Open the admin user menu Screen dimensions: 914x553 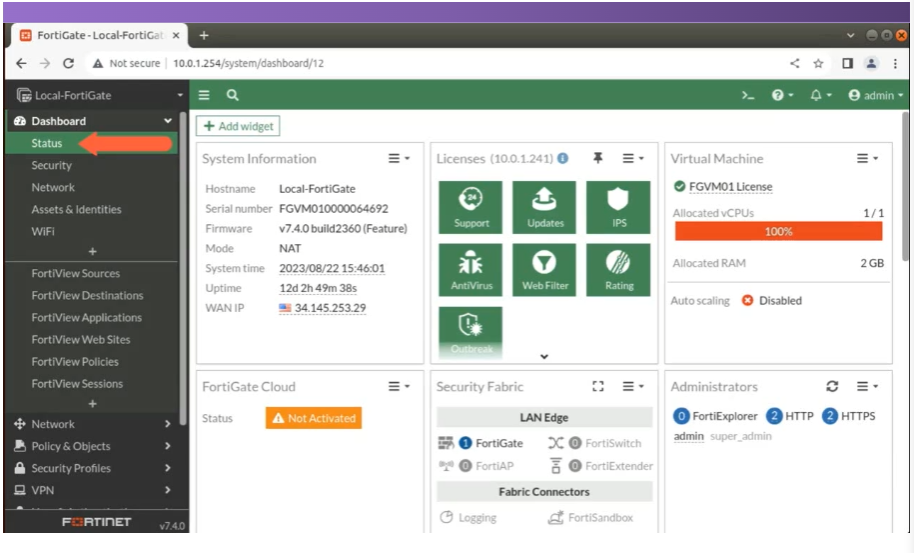pyautogui.click(x=876, y=95)
